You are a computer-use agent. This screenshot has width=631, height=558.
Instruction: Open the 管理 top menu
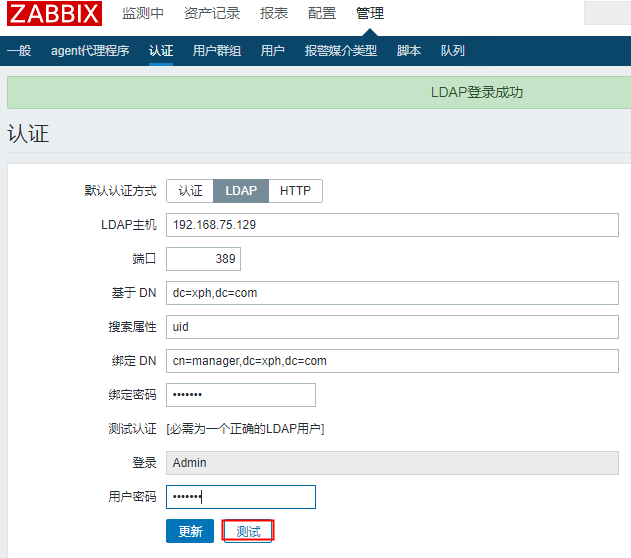(x=370, y=13)
